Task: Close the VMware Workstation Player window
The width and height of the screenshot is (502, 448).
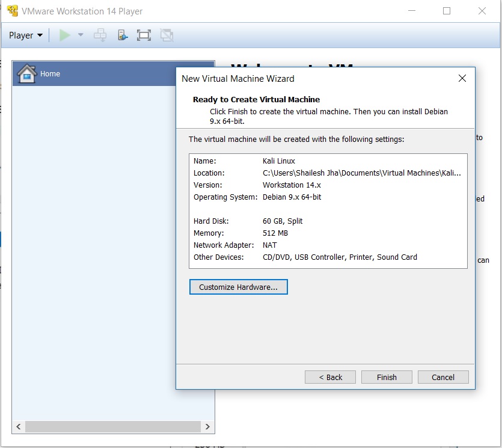Action: tap(482, 11)
